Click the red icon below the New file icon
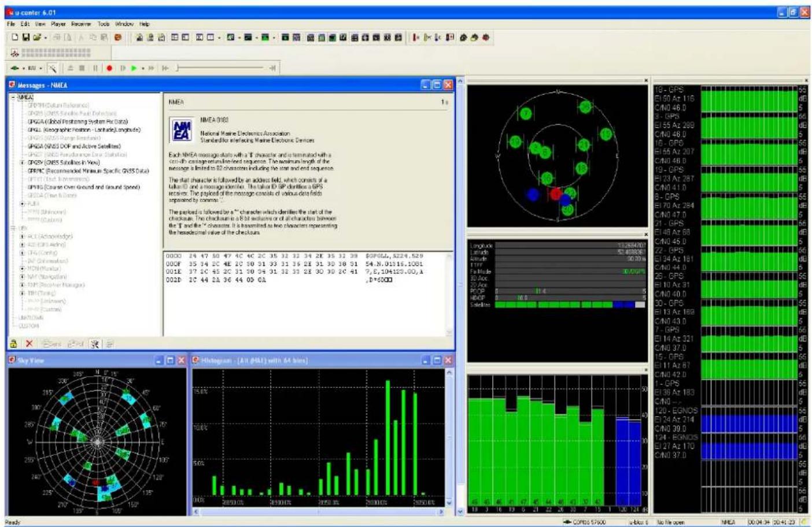Screen dimensions: 812x527 click(x=15, y=53)
